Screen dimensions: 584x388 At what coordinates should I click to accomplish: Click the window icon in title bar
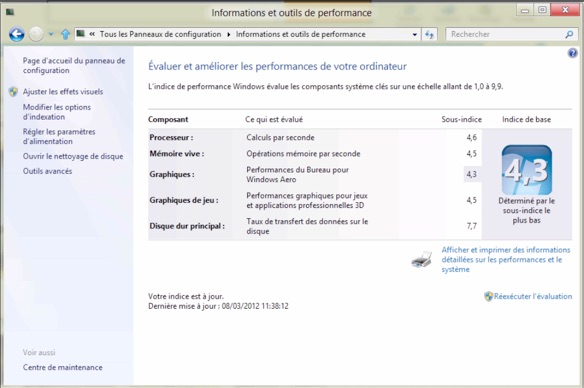(10, 12)
